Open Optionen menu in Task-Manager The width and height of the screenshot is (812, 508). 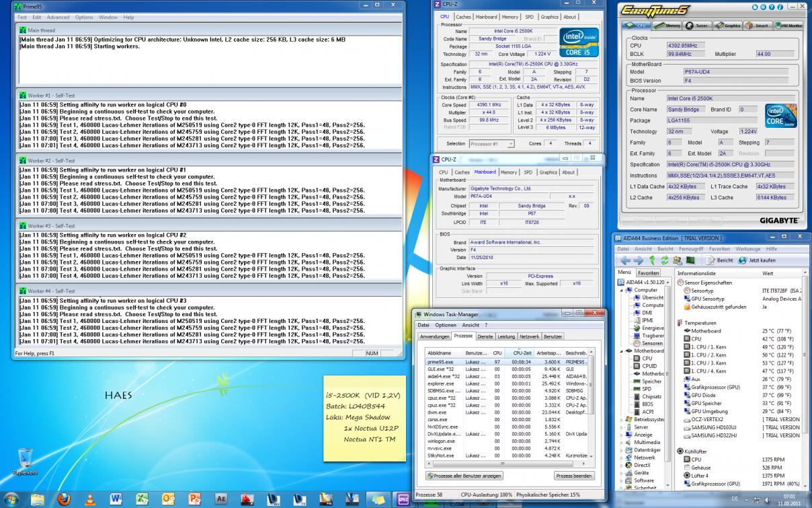[446, 325]
